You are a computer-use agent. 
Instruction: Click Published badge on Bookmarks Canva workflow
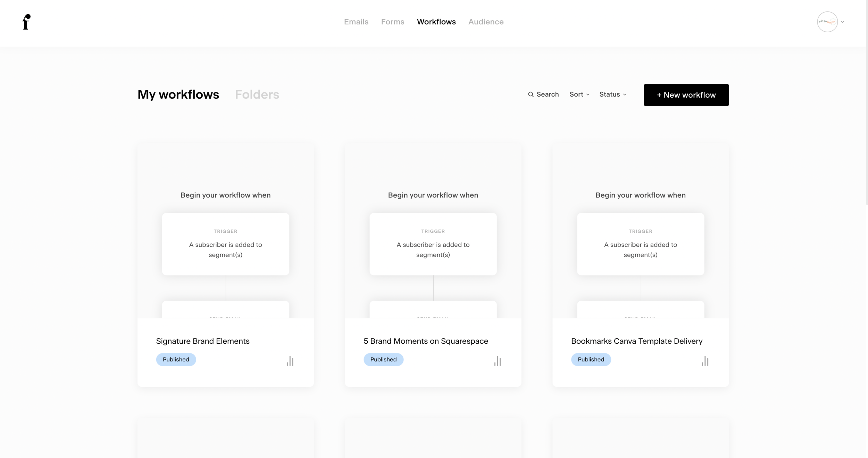(x=591, y=359)
